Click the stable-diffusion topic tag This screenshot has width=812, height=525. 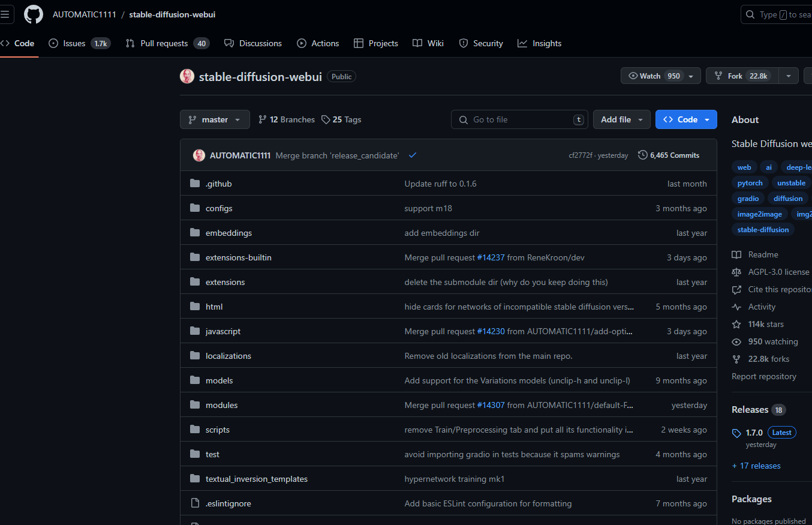point(763,229)
